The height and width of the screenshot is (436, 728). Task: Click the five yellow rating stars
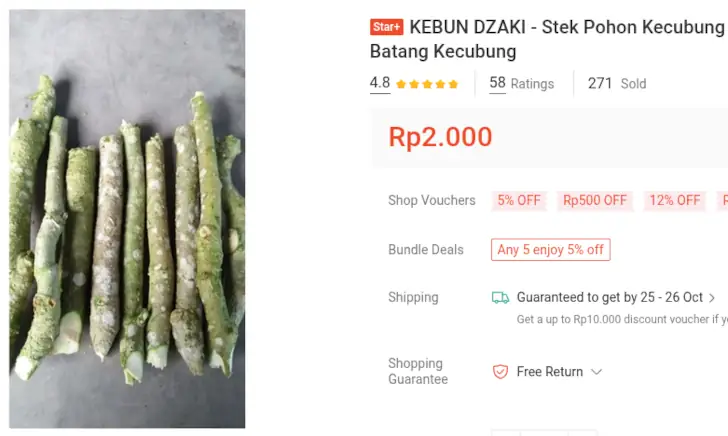tap(427, 84)
